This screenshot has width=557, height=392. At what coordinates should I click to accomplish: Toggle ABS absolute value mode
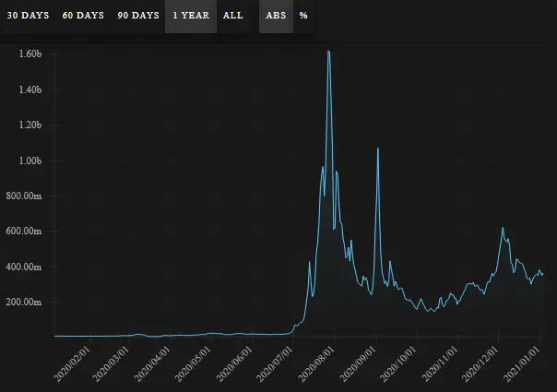(x=276, y=16)
